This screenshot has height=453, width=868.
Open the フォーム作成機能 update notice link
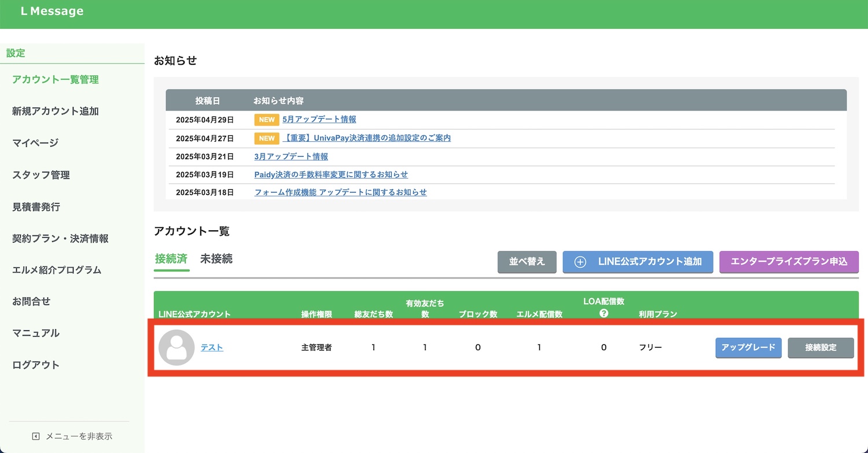340,193
